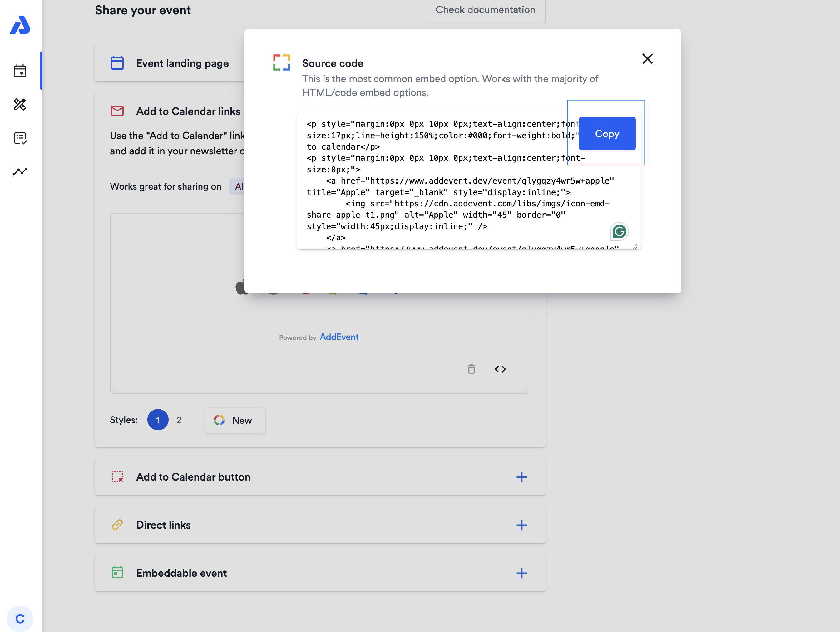
Task: Click the Check documentation button
Action: pyautogui.click(x=485, y=10)
